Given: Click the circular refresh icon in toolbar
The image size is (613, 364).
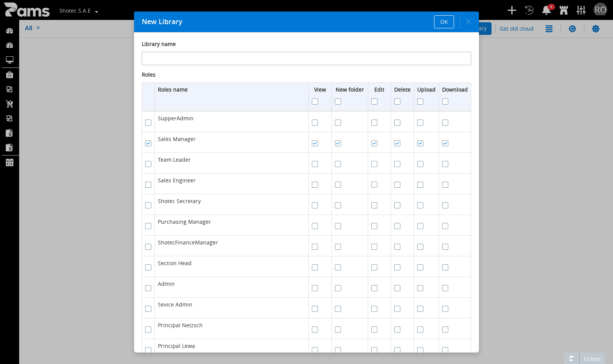Looking at the screenshot, I should [572, 29].
